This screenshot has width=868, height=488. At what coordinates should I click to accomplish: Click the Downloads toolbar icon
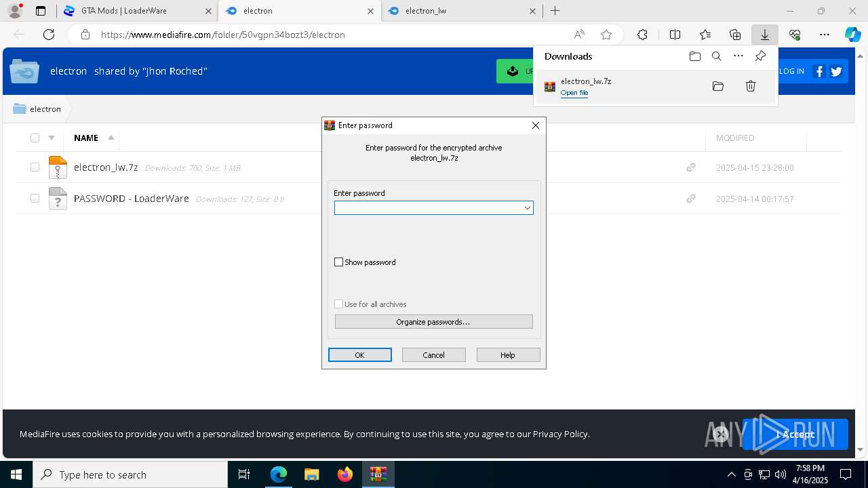(764, 35)
